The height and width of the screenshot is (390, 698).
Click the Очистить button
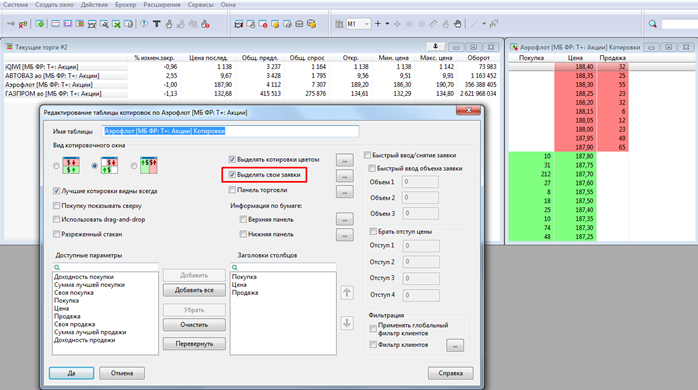[194, 325]
